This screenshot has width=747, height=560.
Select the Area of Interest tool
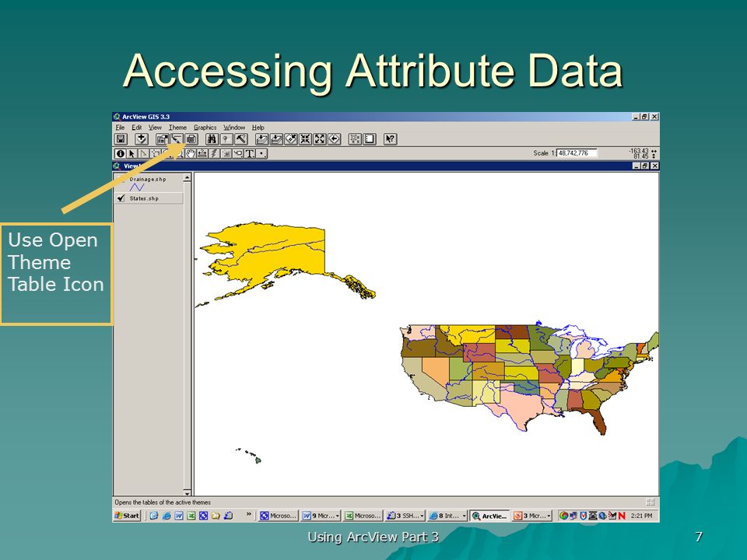click(x=226, y=153)
